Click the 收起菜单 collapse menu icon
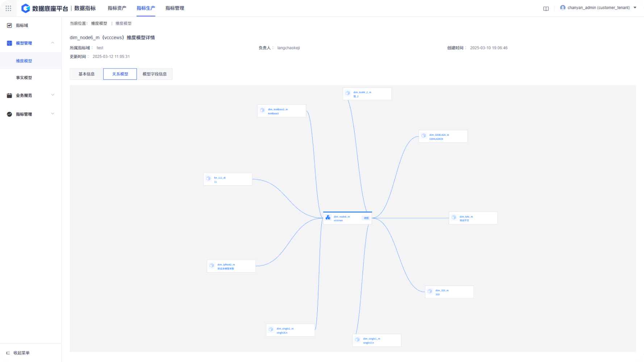The height and width of the screenshot is (362, 644). (8, 353)
